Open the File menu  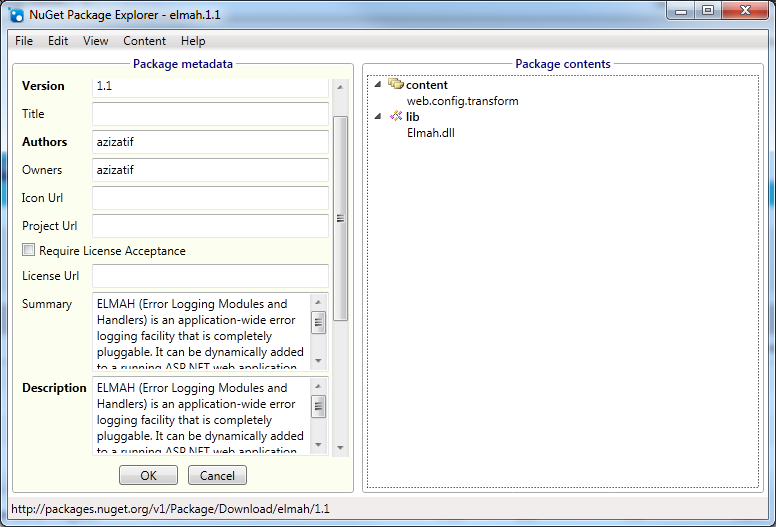click(24, 41)
